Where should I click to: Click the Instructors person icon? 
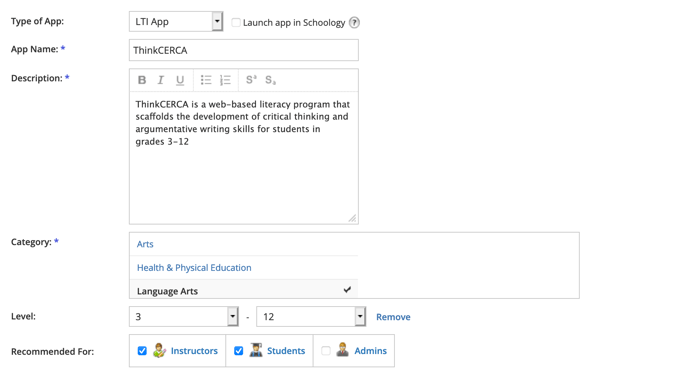[159, 350]
